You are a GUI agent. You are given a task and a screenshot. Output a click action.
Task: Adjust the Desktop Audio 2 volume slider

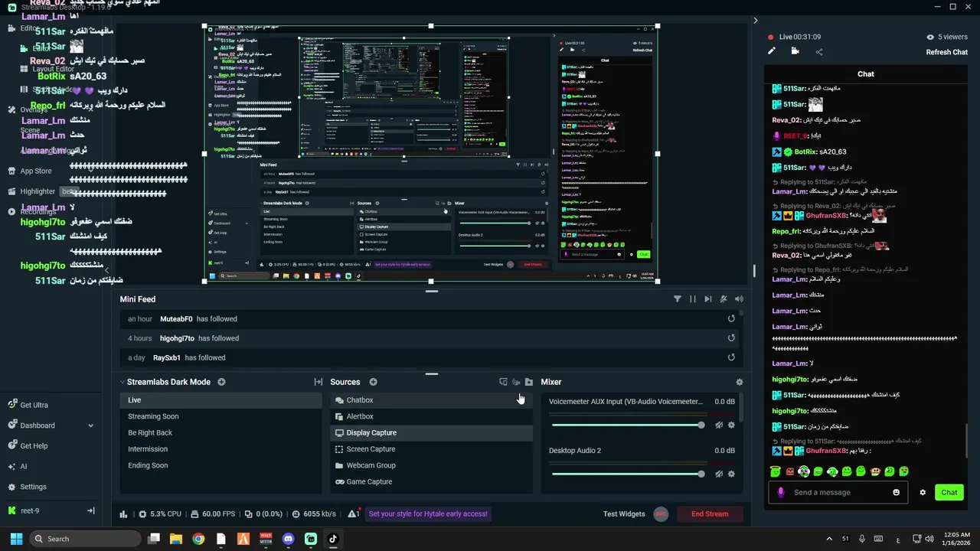pos(627,474)
